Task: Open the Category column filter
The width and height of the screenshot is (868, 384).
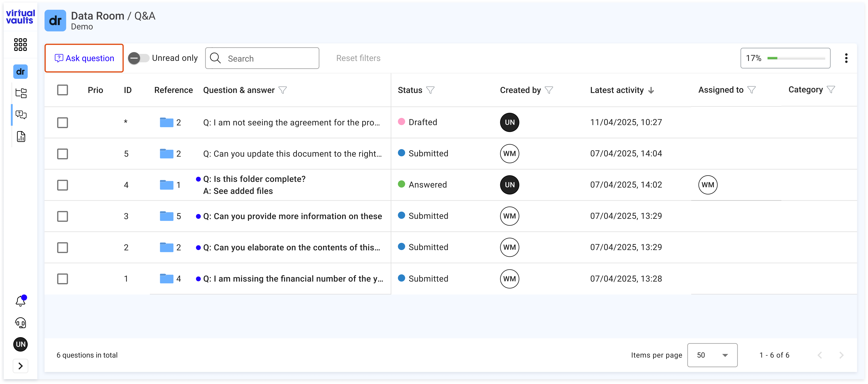Action: point(831,90)
